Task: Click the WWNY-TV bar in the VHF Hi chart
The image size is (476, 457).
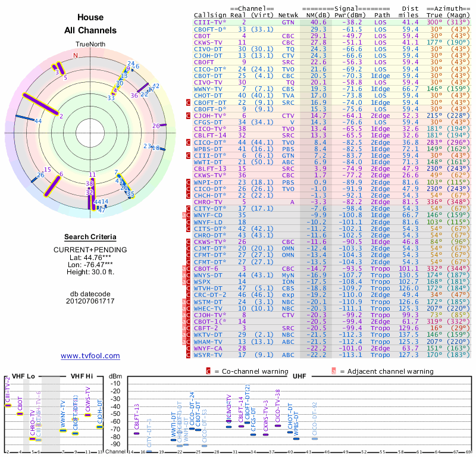Action: pyautogui.click(x=63, y=430)
